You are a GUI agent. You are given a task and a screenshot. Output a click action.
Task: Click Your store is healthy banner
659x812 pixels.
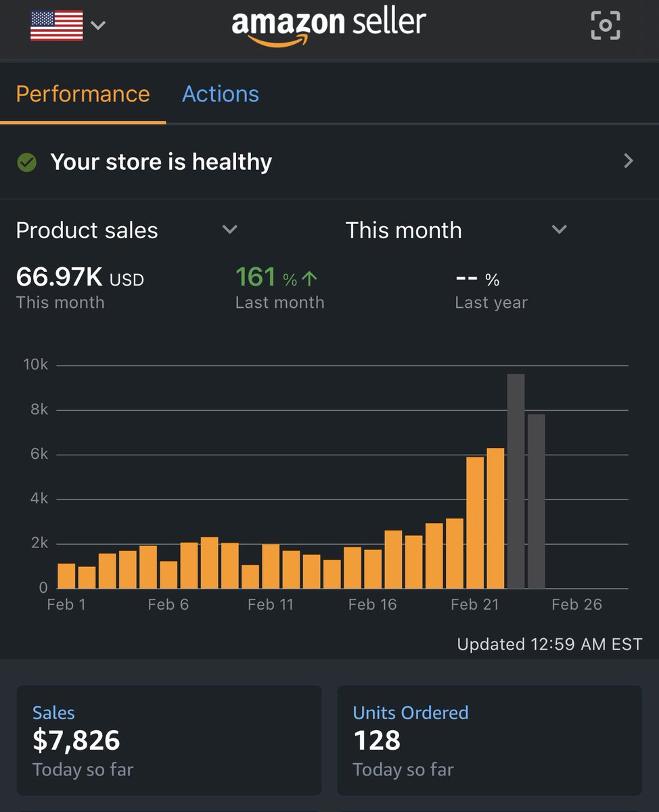[160, 162]
